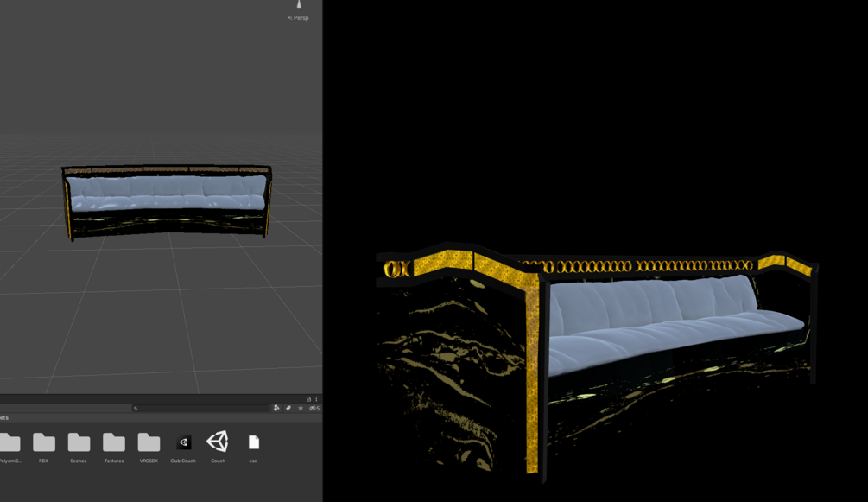Click the Project panel search field

click(x=200, y=408)
